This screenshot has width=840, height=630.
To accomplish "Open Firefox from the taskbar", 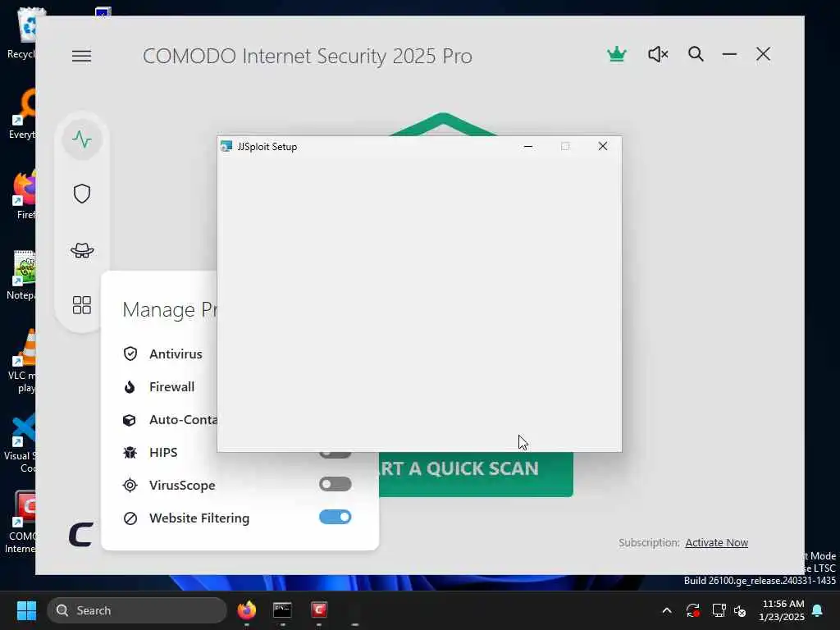I will coord(246,609).
